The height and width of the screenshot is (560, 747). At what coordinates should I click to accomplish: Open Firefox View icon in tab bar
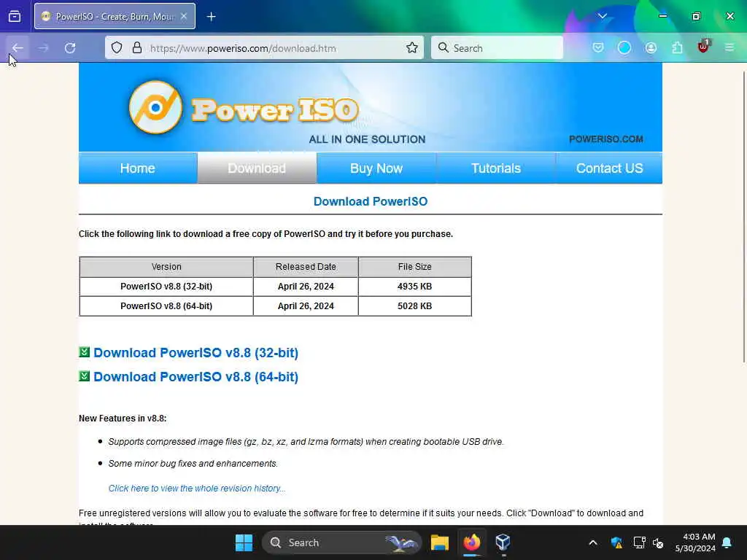point(15,16)
